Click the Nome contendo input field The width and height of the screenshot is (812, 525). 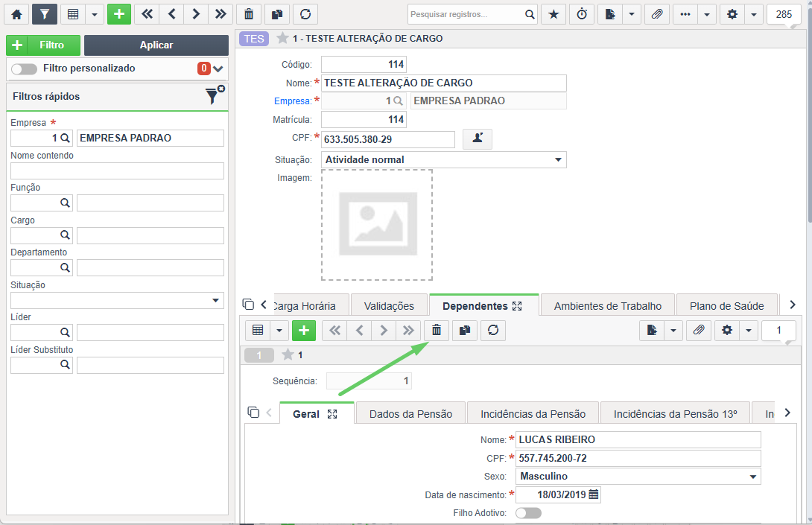coord(117,171)
